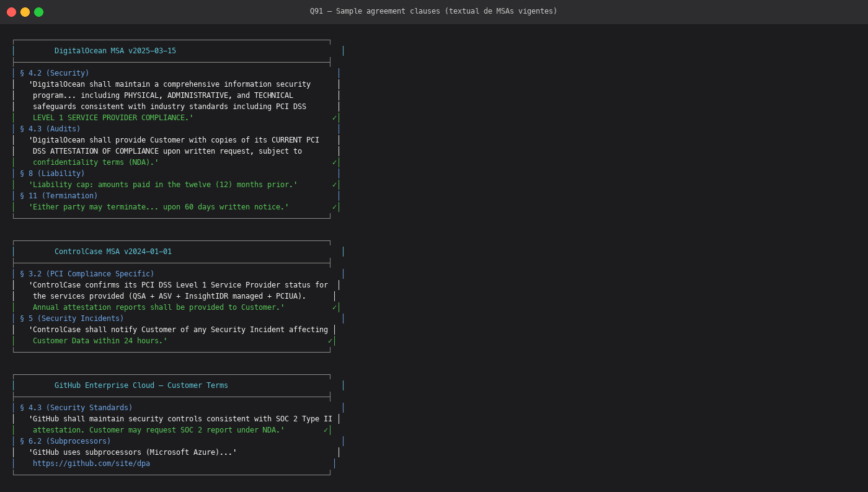Click the window title 'Q91 — Sample agreement clauses'
The image size is (868, 492).
pos(433,11)
